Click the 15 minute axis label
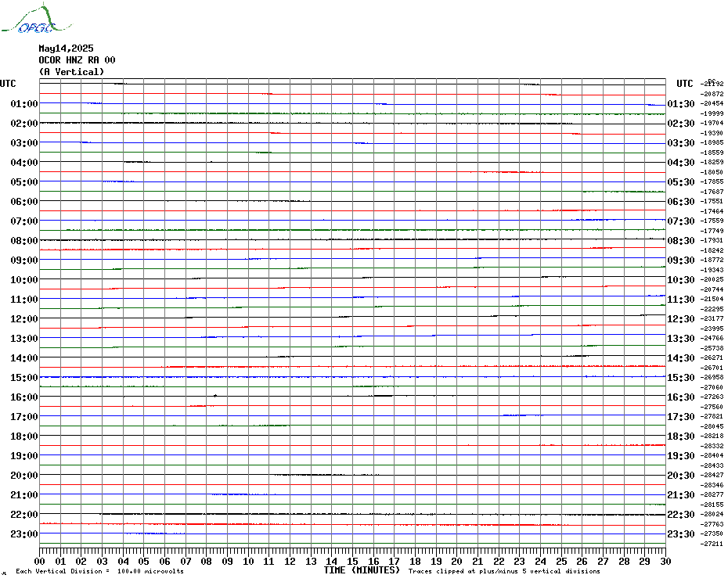 tap(353, 562)
